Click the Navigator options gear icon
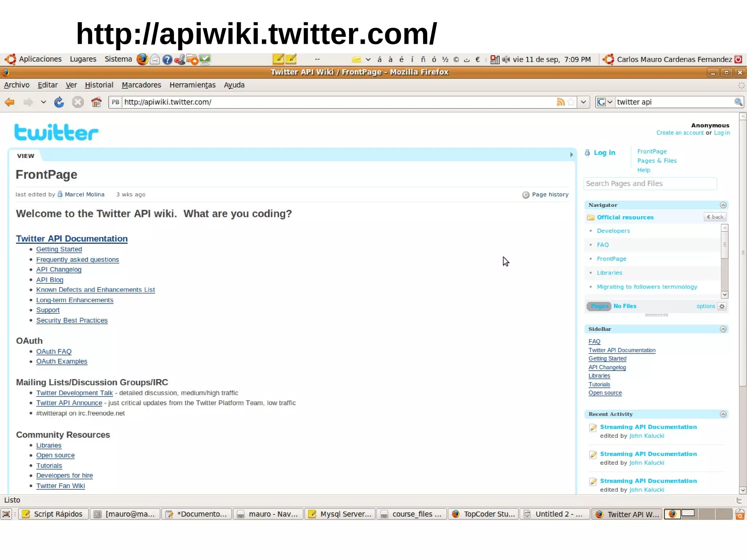The width and height of the screenshot is (747, 560). pyautogui.click(x=722, y=306)
